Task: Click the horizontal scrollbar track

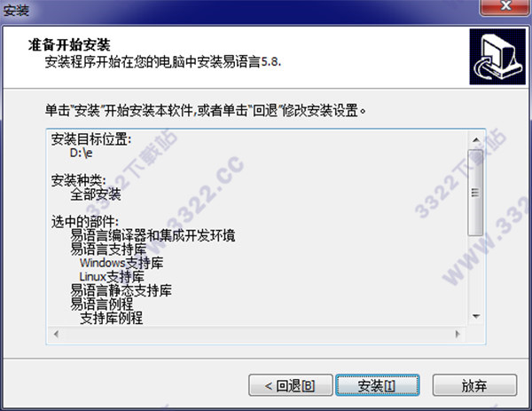Action: (x=257, y=334)
